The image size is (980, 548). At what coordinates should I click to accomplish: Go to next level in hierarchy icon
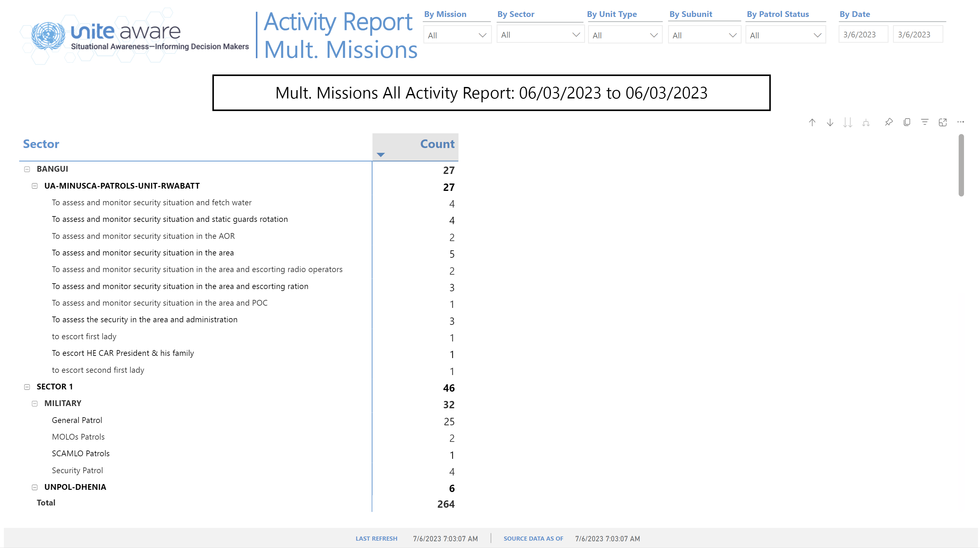[x=848, y=122]
